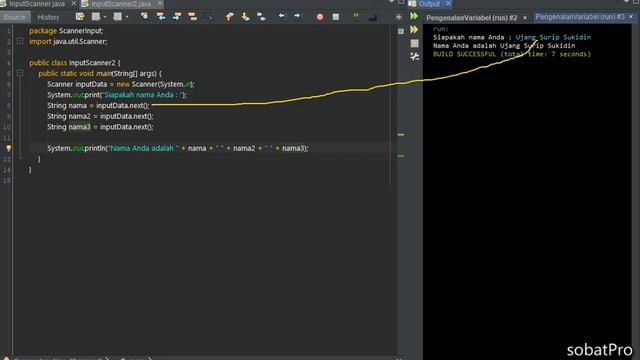The image size is (640, 360).
Task: Click the 'import java.util.Scanner;' line
Action: tap(68, 41)
